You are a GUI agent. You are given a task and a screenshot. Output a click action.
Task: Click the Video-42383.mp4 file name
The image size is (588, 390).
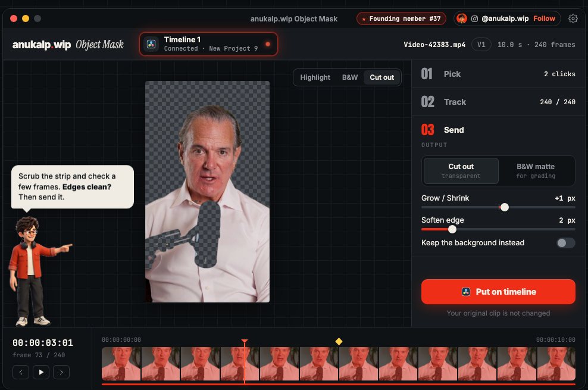coord(434,45)
